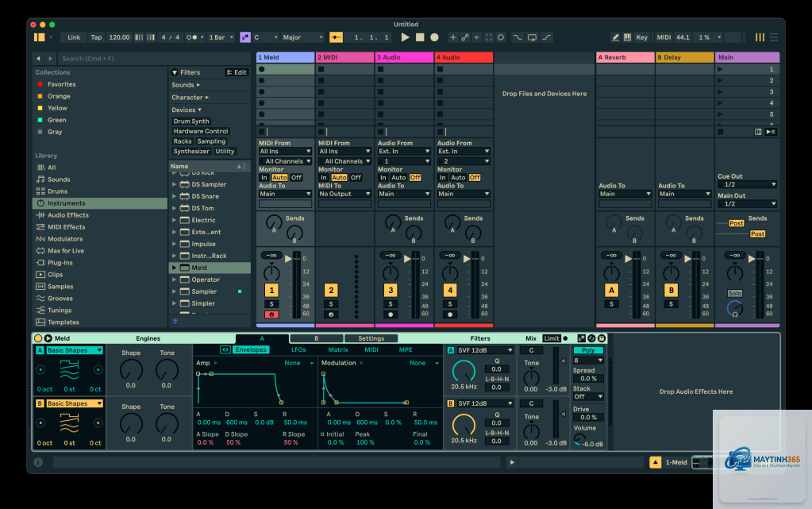
Task: Toggle the Automation Arm icon
Action: (x=465, y=37)
